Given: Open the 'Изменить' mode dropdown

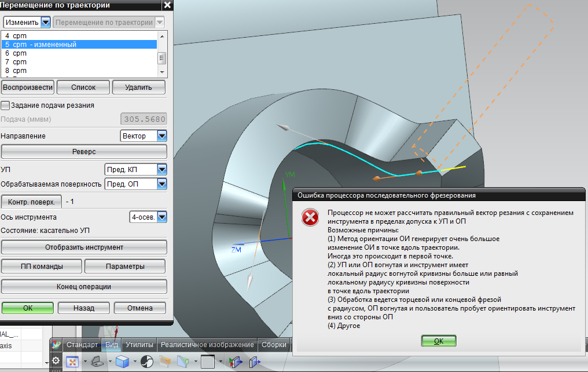Looking at the screenshot, I should click(x=45, y=23).
